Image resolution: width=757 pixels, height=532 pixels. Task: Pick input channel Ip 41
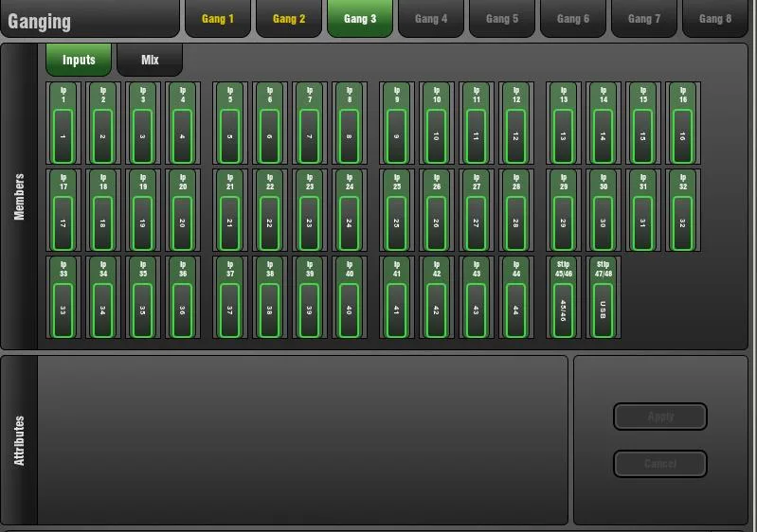click(396, 297)
